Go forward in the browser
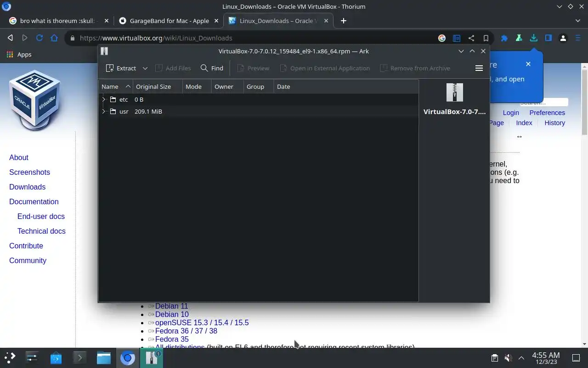Image resolution: width=588 pixels, height=368 pixels. (x=25, y=38)
